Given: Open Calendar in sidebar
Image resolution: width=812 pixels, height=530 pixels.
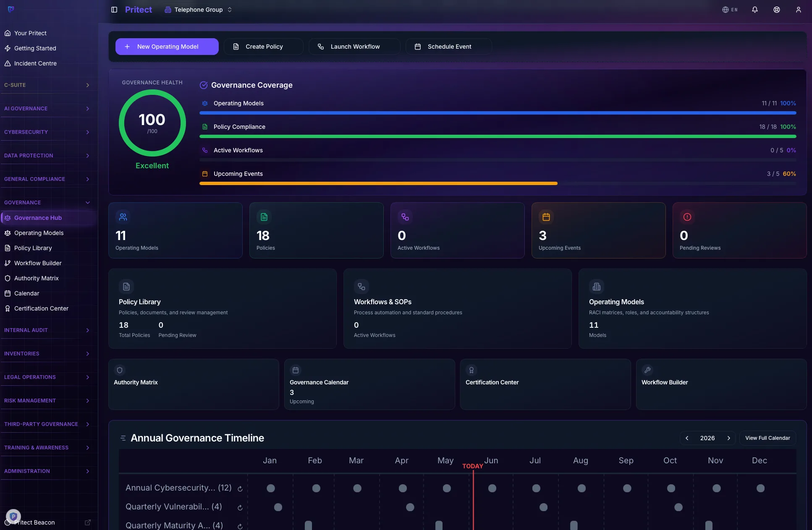Looking at the screenshot, I should [48, 293].
